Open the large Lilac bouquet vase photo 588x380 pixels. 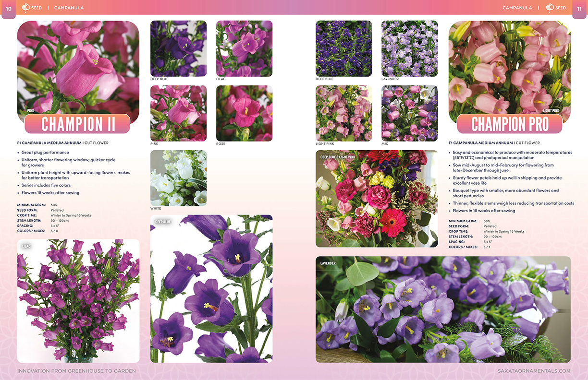[78, 301]
